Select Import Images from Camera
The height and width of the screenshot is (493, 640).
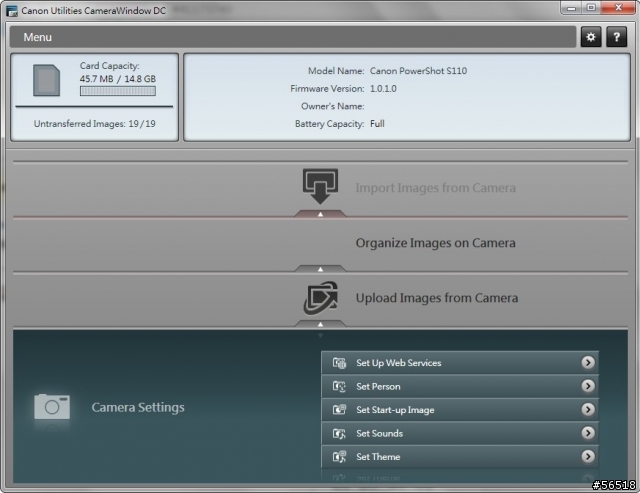[436, 188]
